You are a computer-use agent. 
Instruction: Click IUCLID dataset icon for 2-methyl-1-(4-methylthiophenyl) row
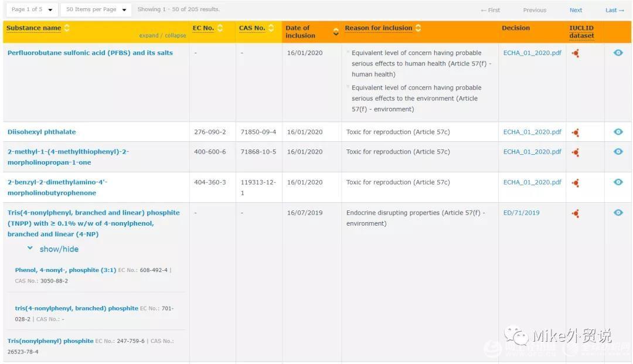click(576, 152)
